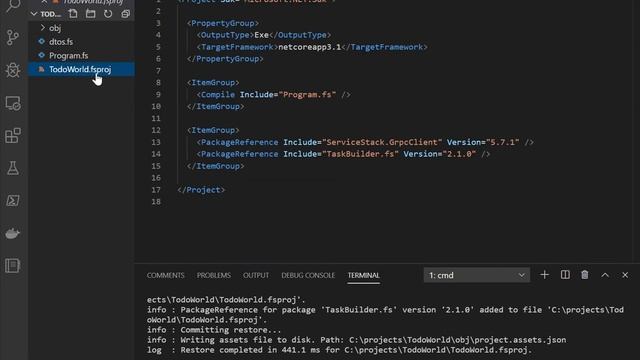640x360 pixels.
Task: Click New File icon in explorer
Action: click(x=73, y=14)
